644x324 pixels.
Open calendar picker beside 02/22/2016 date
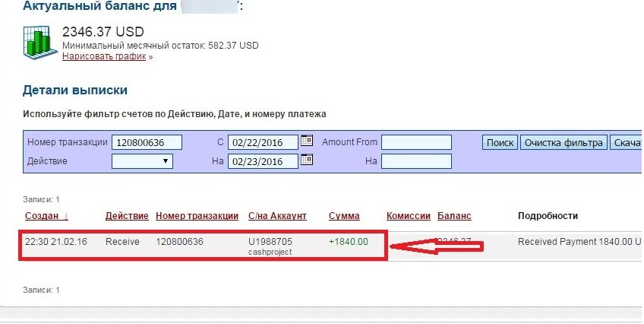(307, 141)
